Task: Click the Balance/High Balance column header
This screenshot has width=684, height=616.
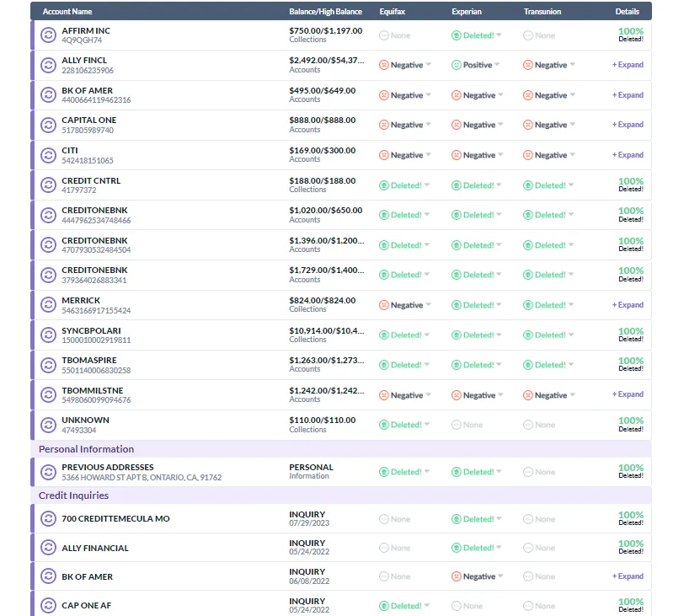Action: (325, 12)
